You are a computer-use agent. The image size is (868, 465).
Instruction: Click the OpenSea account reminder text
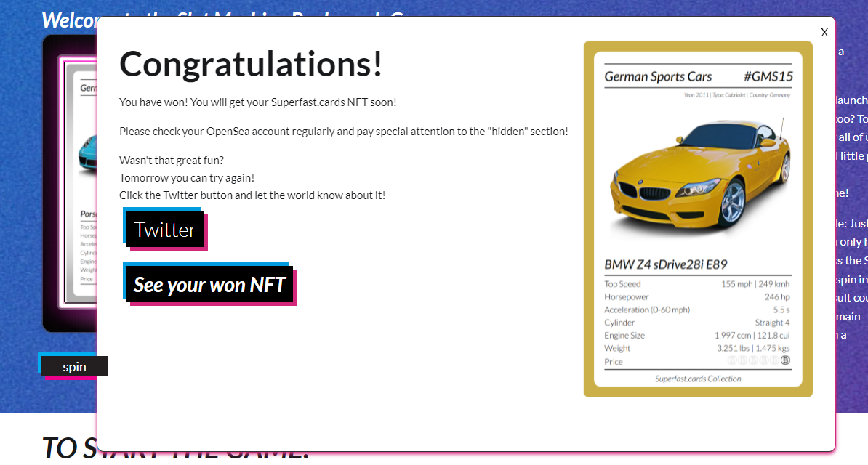(x=343, y=132)
